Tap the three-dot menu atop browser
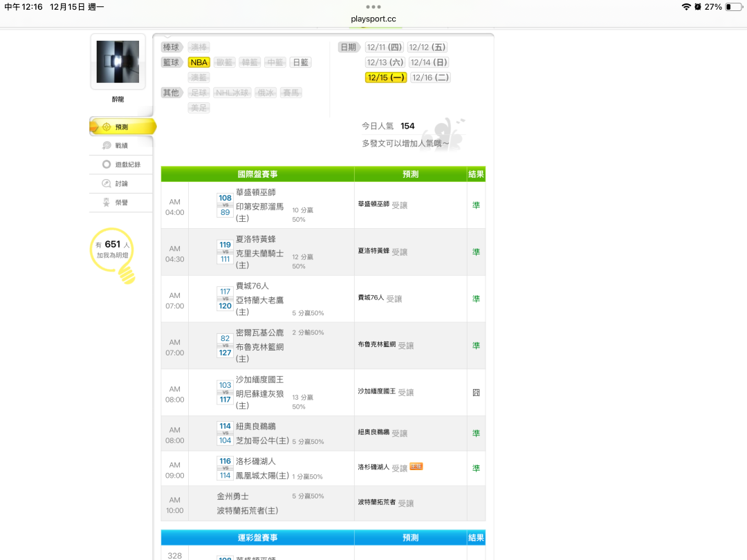Viewport: 747px width, 560px height. [373, 7]
